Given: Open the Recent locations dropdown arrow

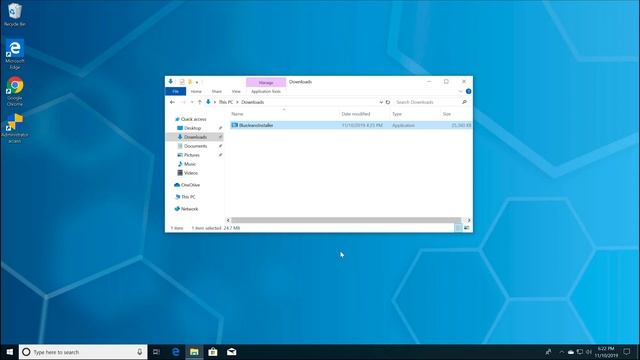Looking at the screenshot, I should 192,102.
